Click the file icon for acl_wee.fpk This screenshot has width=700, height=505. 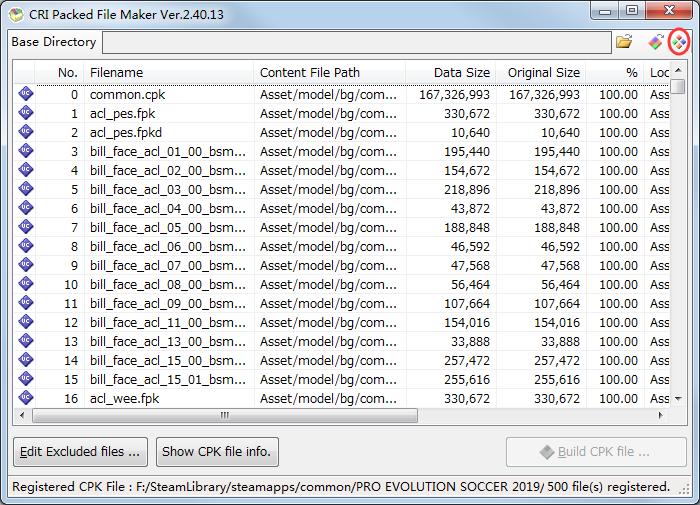click(x=26, y=397)
